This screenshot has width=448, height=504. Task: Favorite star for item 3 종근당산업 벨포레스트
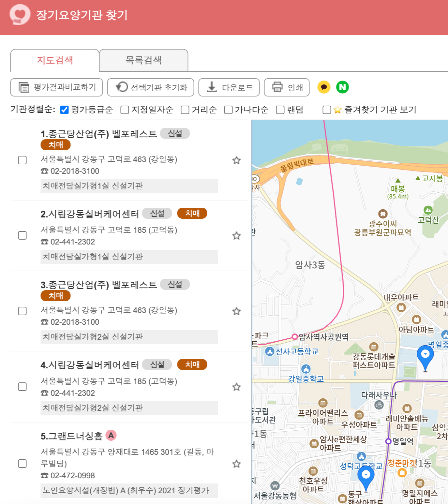[x=236, y=311]
